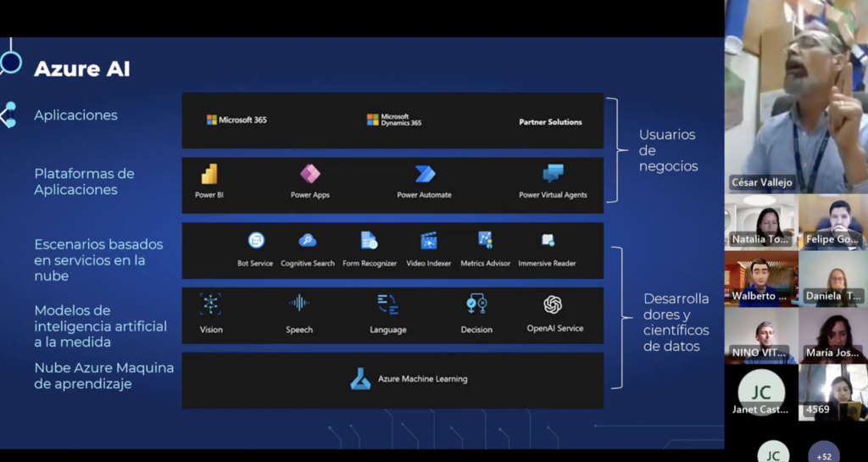
Task: Click the Decision icon
Action: point(476,303)
